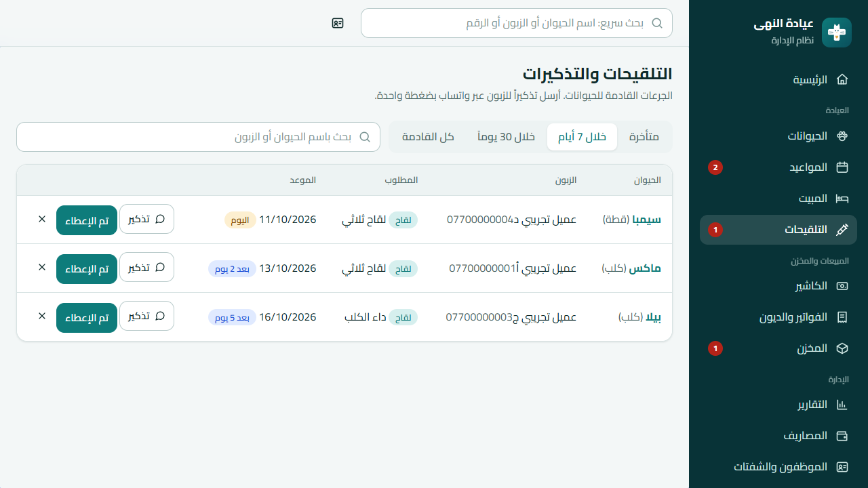Open the المصاريف expenses page

coord(778,436)
